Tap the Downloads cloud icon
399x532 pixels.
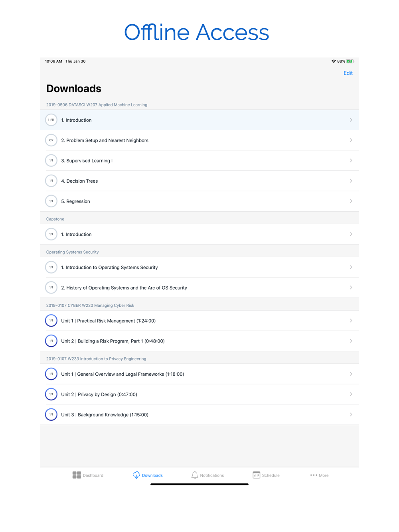pos(136,475)
